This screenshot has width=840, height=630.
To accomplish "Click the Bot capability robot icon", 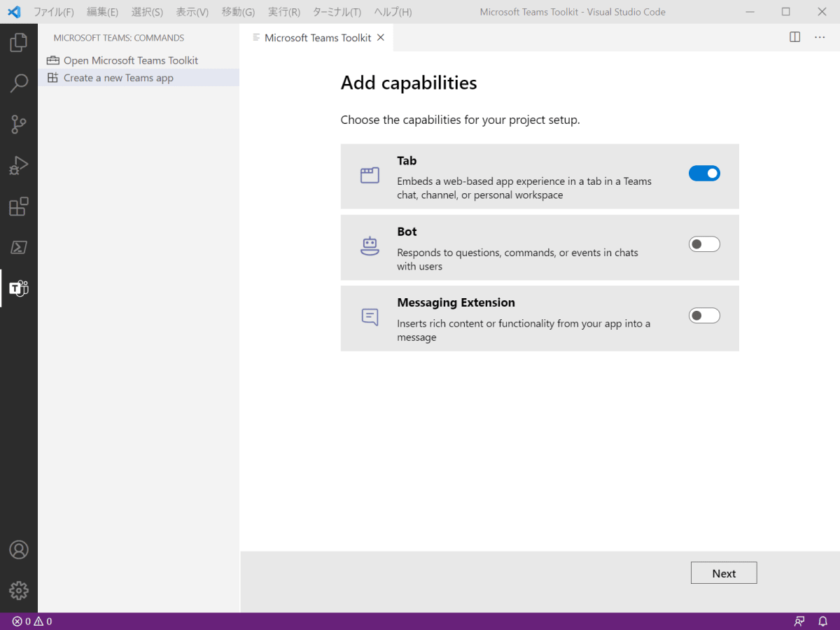I will click(x=370, y=246).
